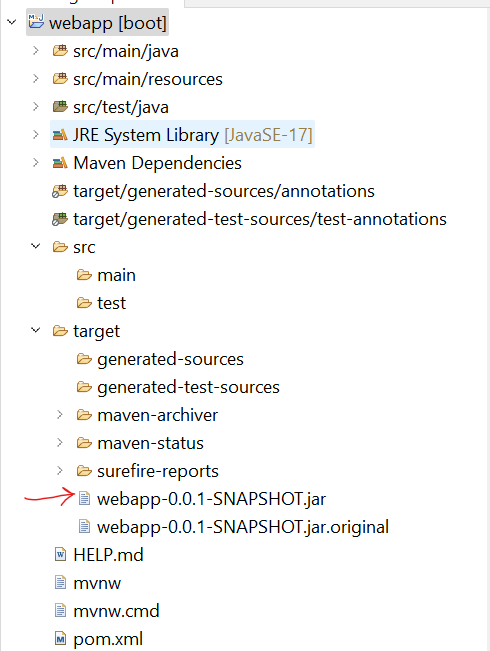The height and width of the screenshot is (651, 490).
Task: Expand the maven-status folder
Action: click(x=60, y=443)
